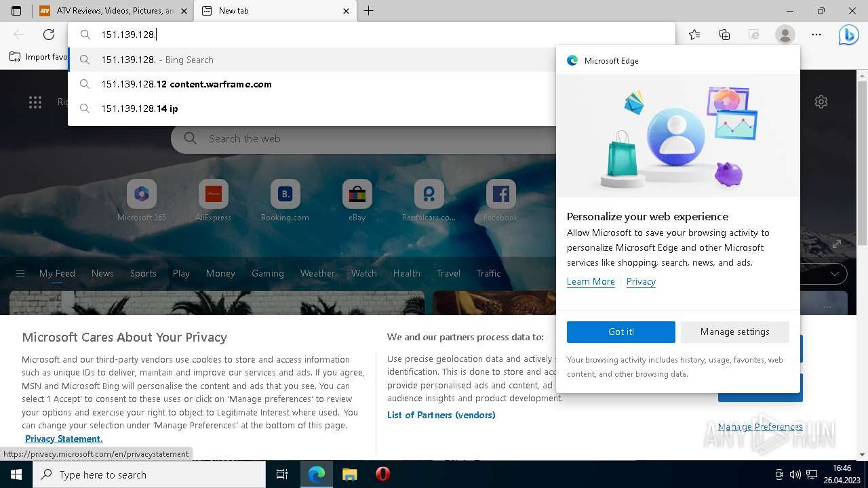Click the Edge taskbar icon
Image resolution: width=868 pixels, height=488 pixels.
point(317,474)
